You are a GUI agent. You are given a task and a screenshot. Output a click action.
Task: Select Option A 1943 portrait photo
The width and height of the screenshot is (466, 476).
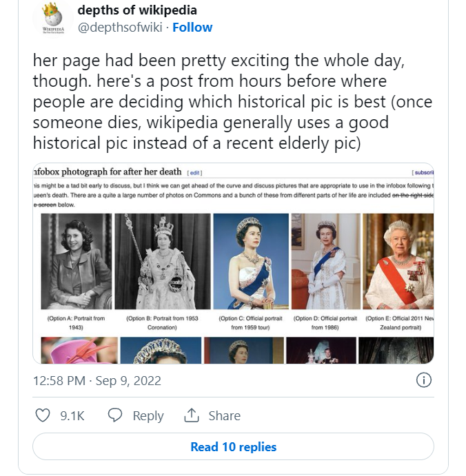pos(77,261)
